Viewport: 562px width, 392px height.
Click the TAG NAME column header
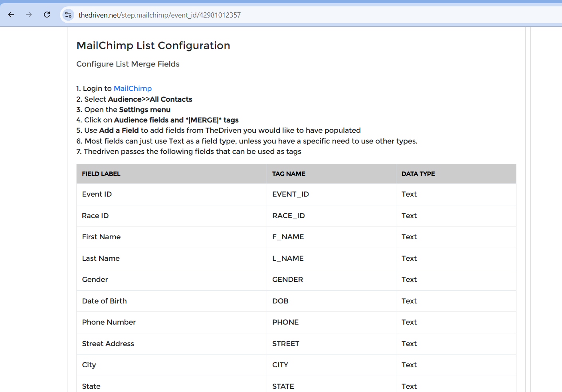tap(331, 174)
